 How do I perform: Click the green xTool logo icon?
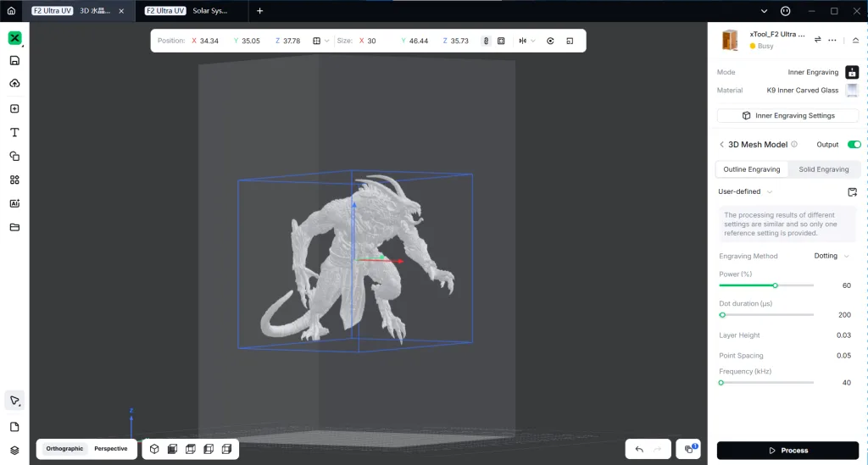[14, 37]
